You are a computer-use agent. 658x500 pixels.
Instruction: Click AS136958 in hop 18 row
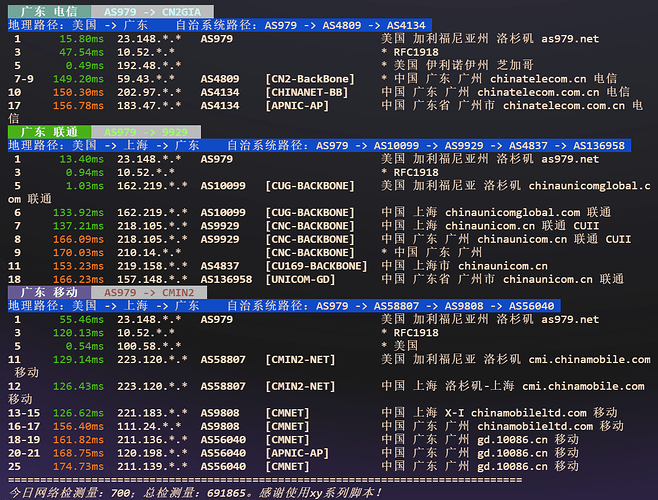click(x=227, y=280)
